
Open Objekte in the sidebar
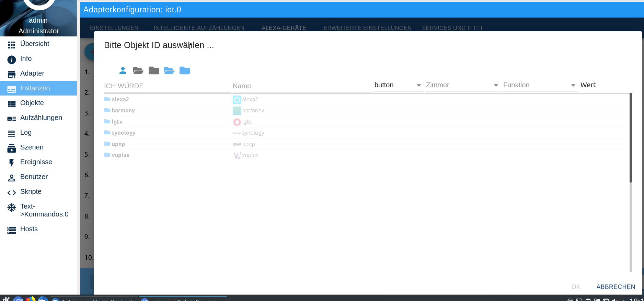[x=38, y=103]
